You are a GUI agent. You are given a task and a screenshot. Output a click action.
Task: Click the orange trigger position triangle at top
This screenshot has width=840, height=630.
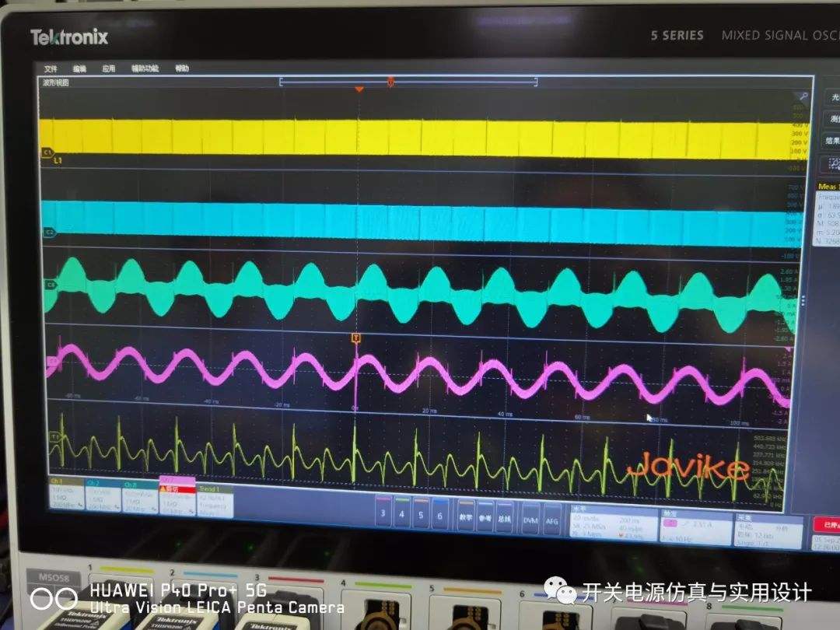coord(359,89)
